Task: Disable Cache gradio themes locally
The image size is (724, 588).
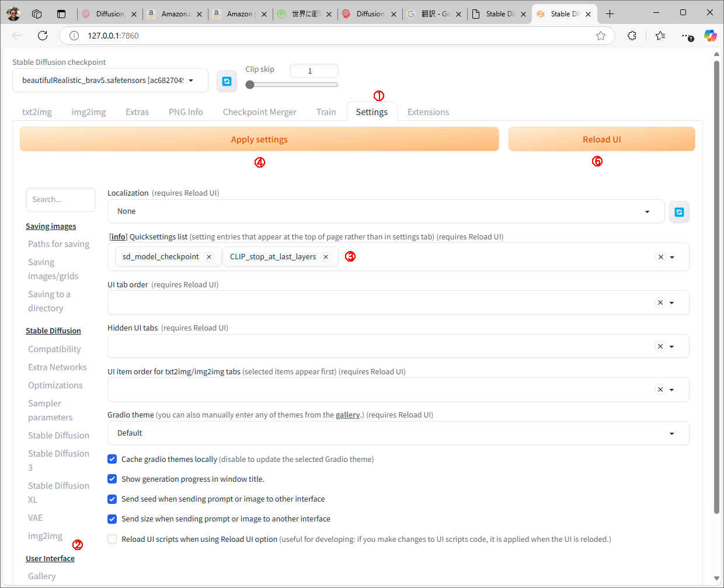Action: [x=112, y=460]
